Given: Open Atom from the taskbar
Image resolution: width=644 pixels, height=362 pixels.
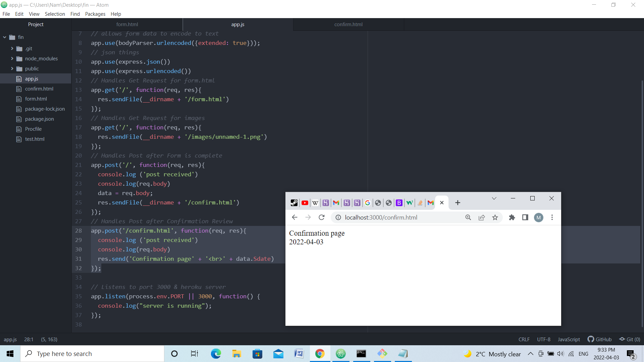Looking at the screenshot, I should point(341,354).
